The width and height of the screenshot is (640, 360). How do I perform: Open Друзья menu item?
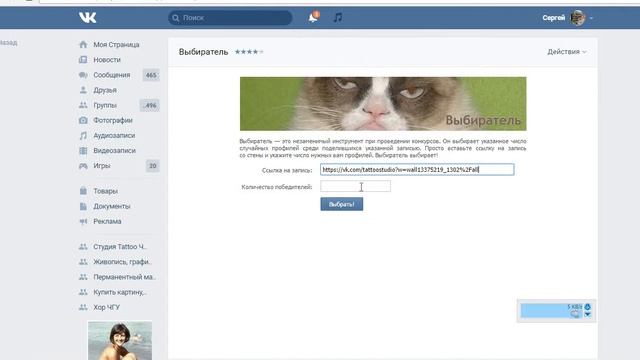105,90
